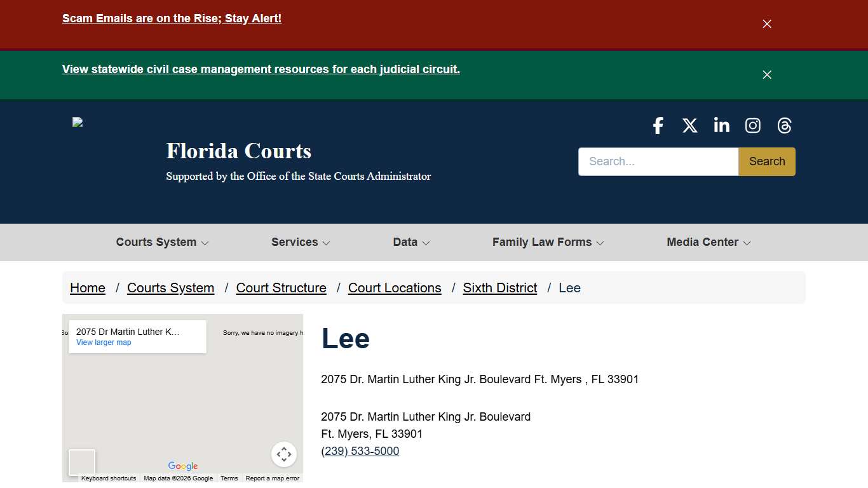The image size is (868, 488).
Task: Click the Search button
Action: (x=766, y=161)
